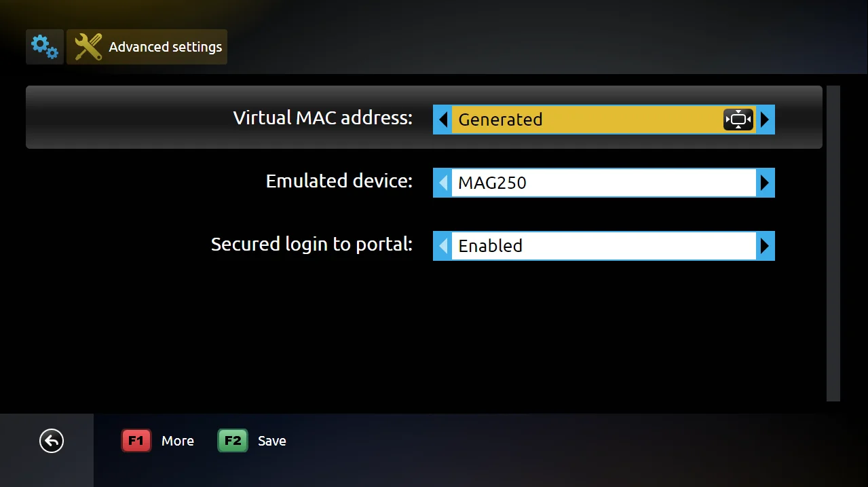
Task: Click the back arrow button
Action: 52,441
